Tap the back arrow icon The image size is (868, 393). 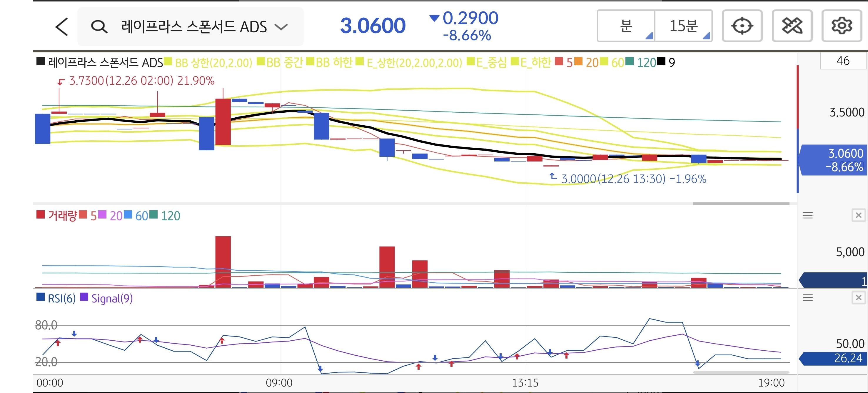(62, 27)
